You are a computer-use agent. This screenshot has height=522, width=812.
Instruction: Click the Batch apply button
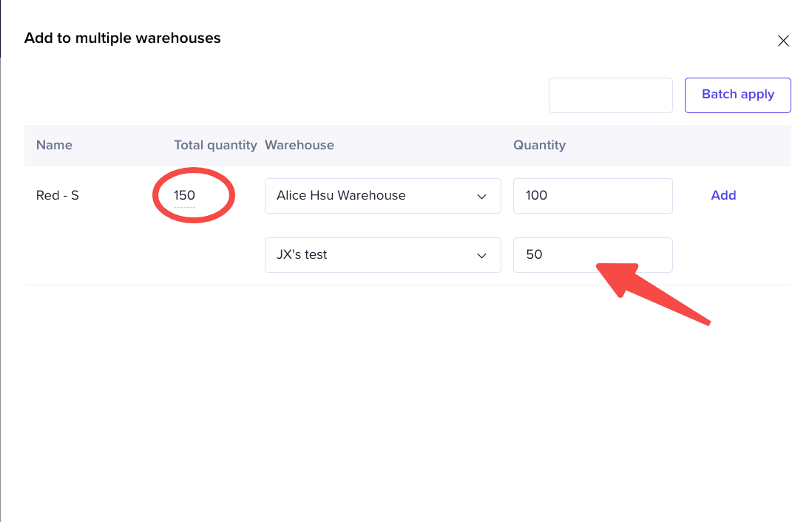coord(737,95)
